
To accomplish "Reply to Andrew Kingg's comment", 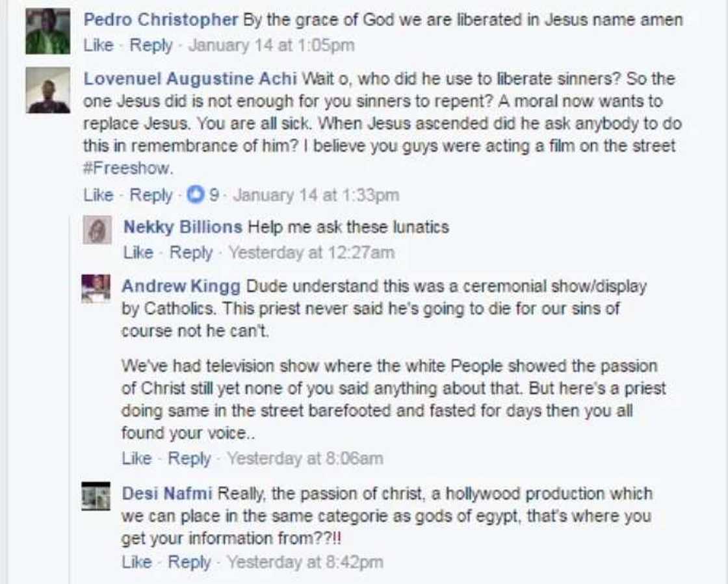I will (x=189, y=459).
